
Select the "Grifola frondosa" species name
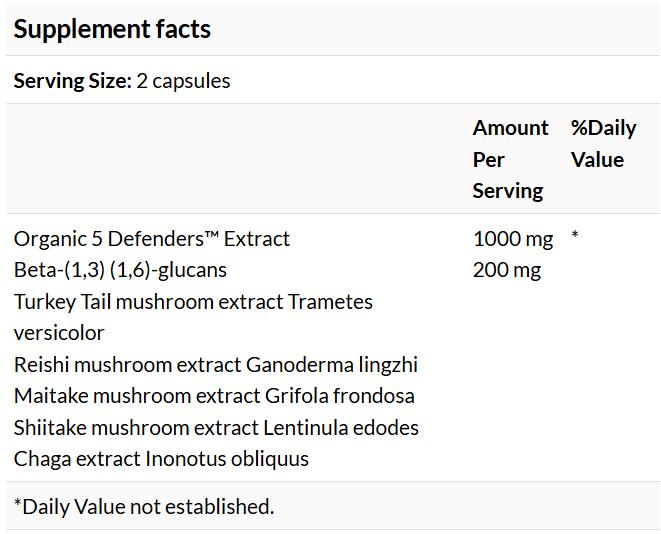(x=339, y=396)
